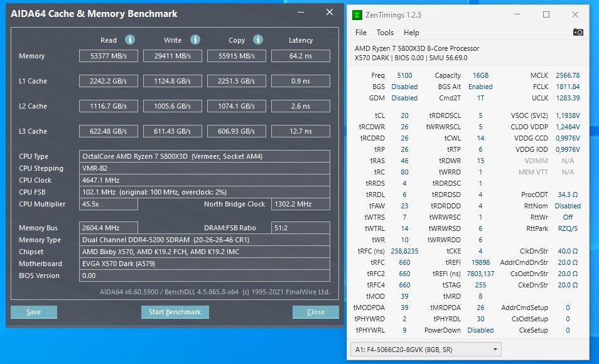Close the AIDA64 window with the title bar X
This screenshot has width=599, height=364.
330,12
